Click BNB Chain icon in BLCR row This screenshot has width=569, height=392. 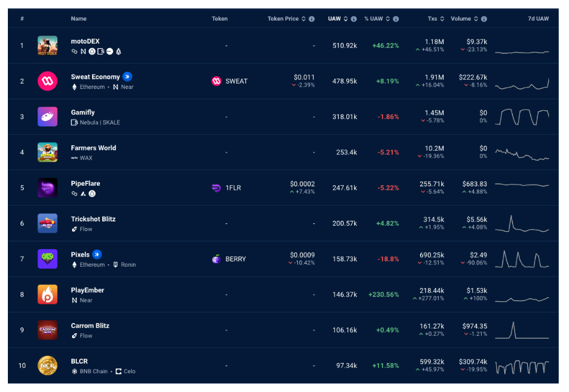coord(74,371)
